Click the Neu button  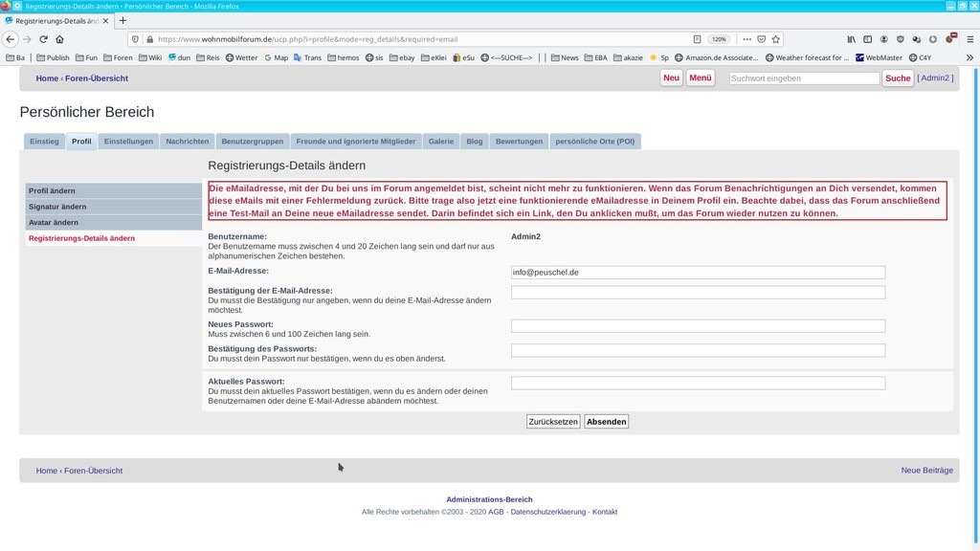(x=671, y=78)
